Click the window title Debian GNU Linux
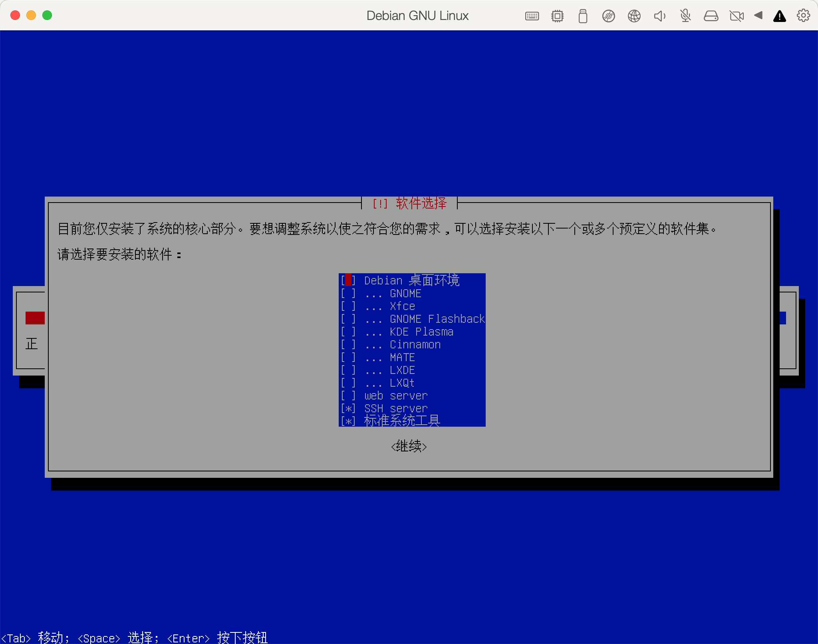Viewport: 818px width, 644px height. (x=417, y=16)
